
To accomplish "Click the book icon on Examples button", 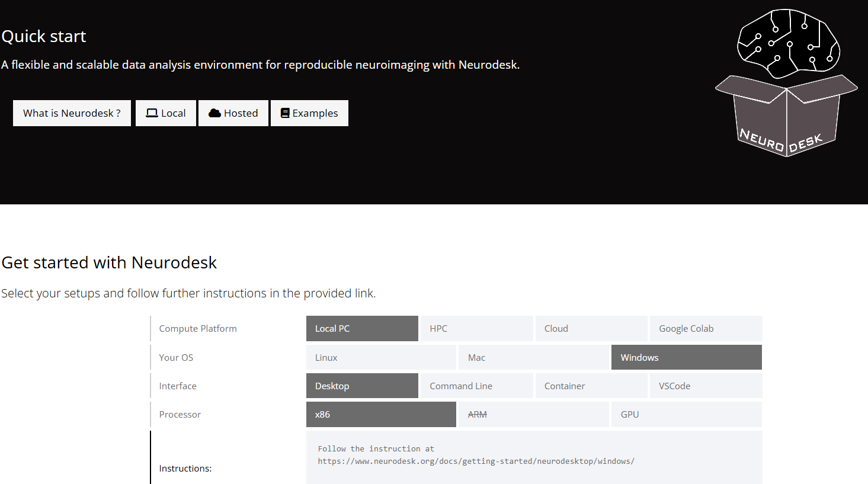I will tap(285, 113).
